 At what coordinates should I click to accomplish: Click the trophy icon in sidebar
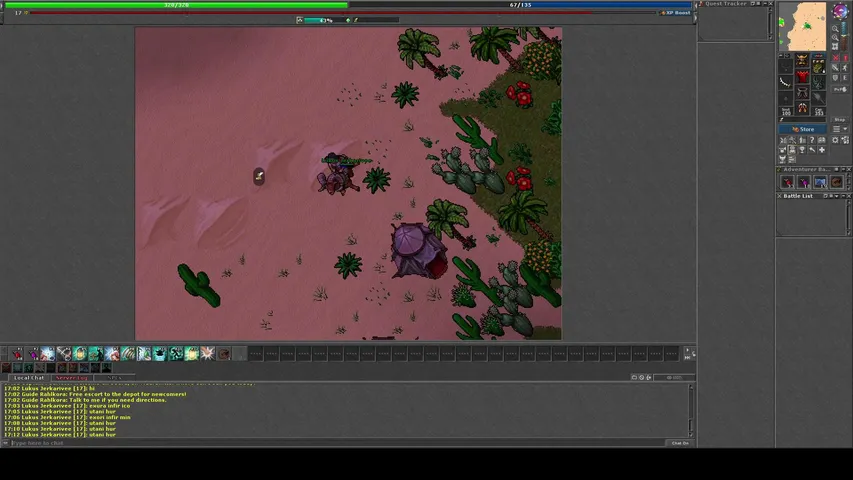802,150
